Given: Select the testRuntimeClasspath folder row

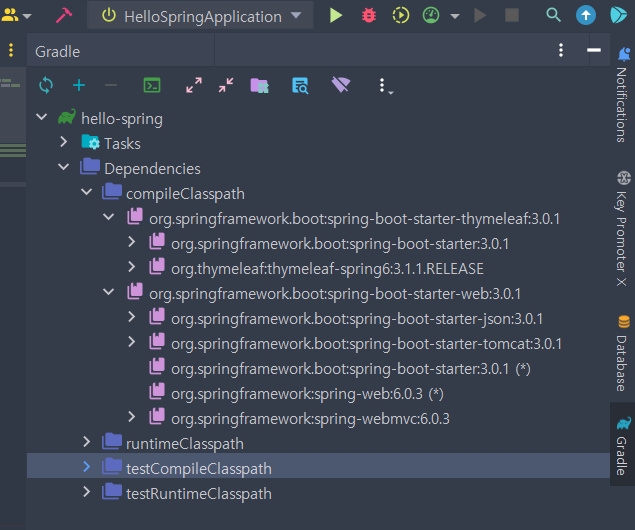Looking at the screenshot, I should (318, 494).
